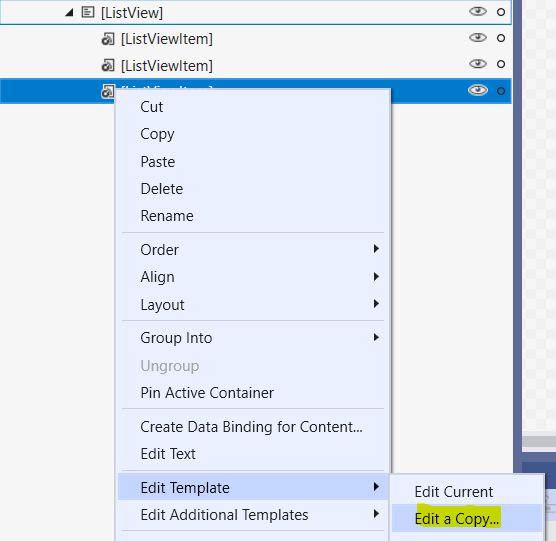Image resolution: width=556 pixels, height=541 pixels.
Task: Toggle visibility of the highlighted ListViewItem
Action: click(478, 90)
